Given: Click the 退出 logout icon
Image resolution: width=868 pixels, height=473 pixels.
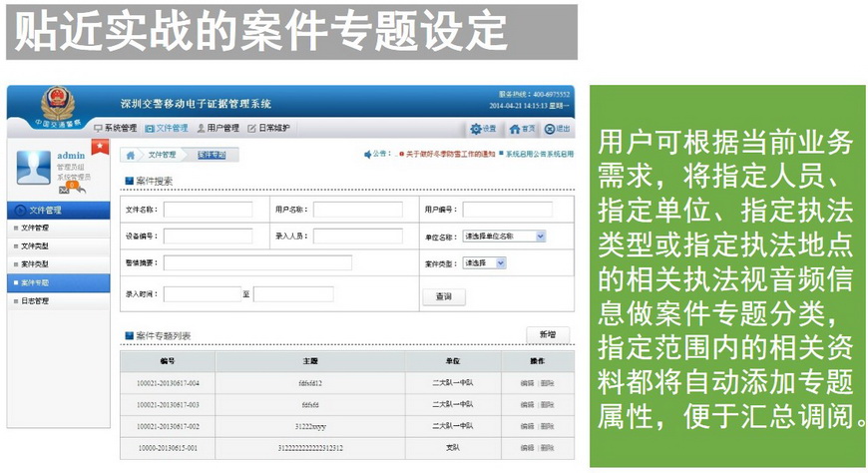Looking at the screenshot, I should pyautogui.click(x=549, y=129).
